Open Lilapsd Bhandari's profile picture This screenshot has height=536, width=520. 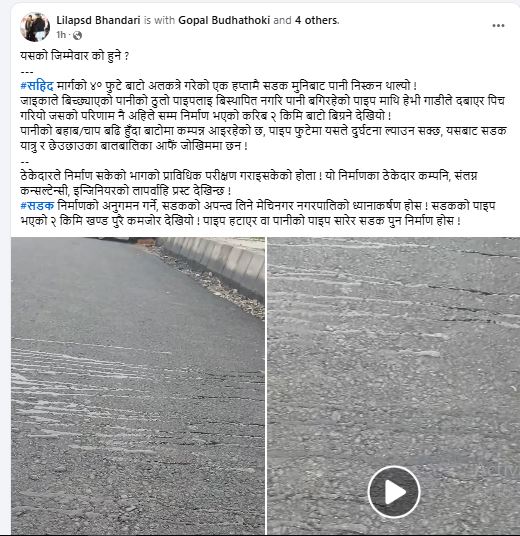pyautogui.click(x=35, y=27)
